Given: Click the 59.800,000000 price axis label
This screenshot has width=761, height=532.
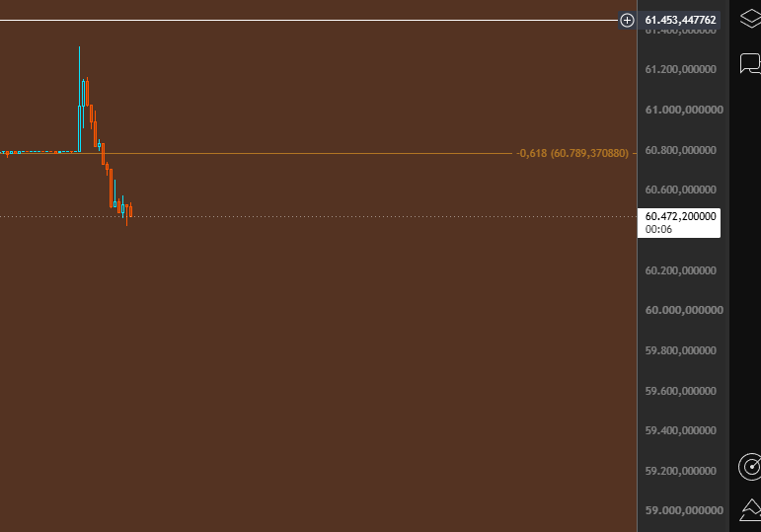Looking at the screenshot, I should (x=680, y=350).
